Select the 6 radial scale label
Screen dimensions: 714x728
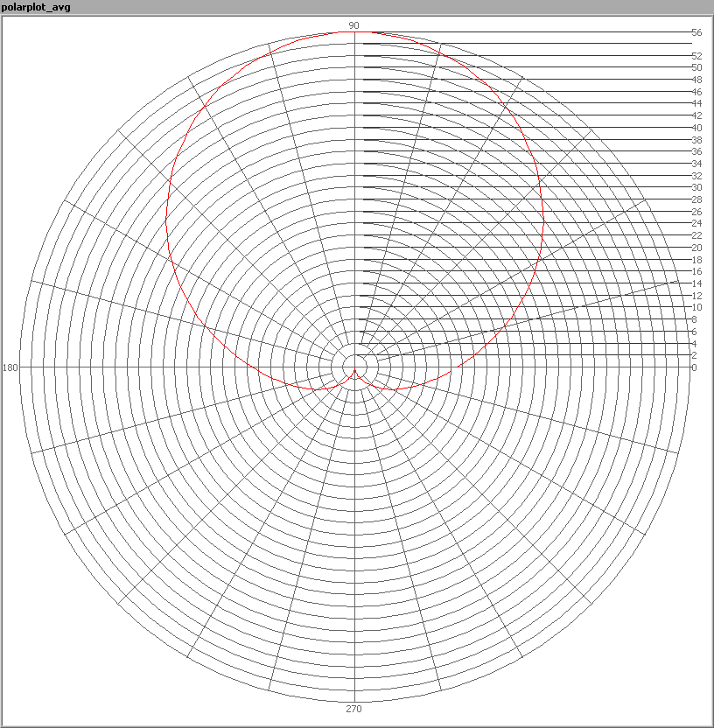pyautogui.click(x=694, y=332)
